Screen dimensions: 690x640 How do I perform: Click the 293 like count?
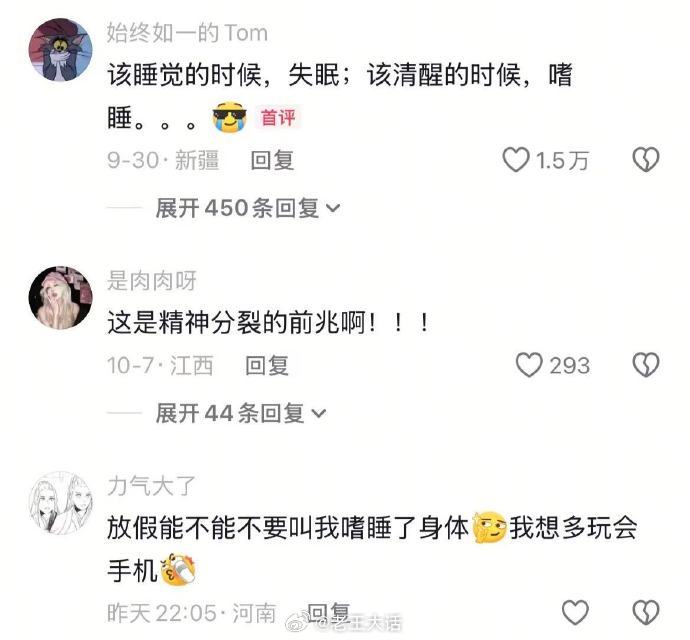click(569, 365)
